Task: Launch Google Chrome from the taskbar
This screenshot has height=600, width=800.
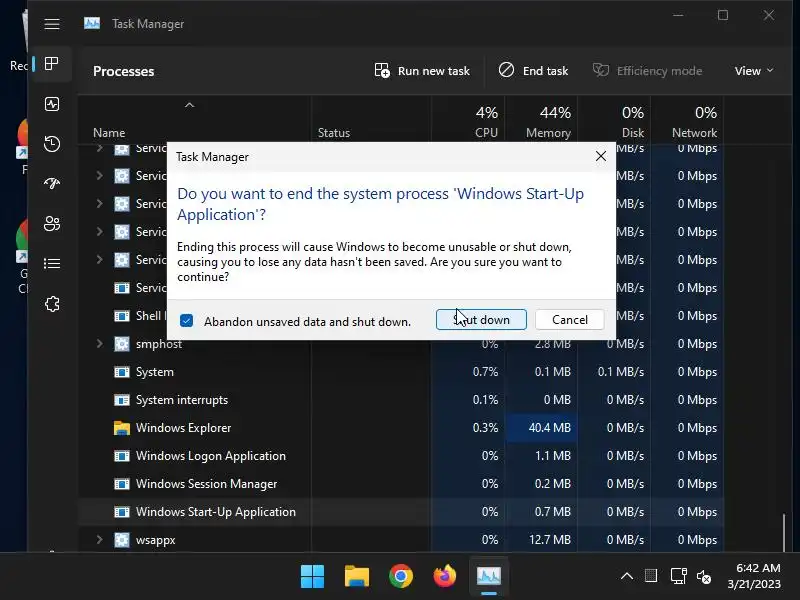Action: pos(401,577)
